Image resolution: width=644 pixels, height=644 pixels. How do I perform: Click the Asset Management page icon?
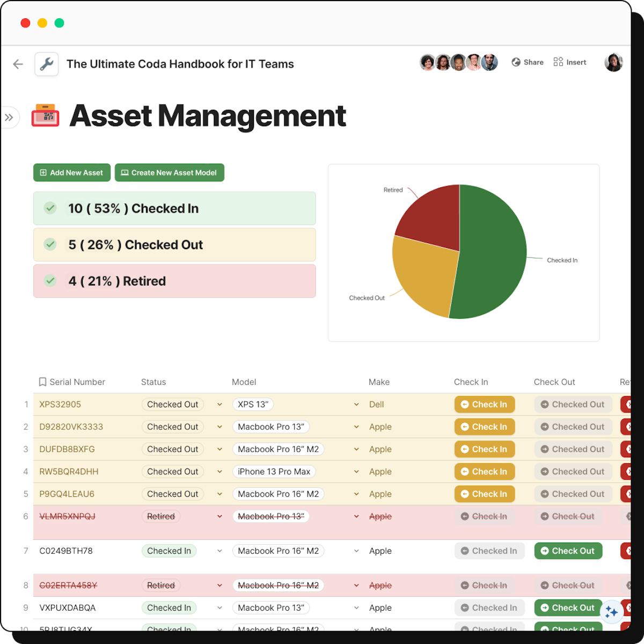point(46,115)
